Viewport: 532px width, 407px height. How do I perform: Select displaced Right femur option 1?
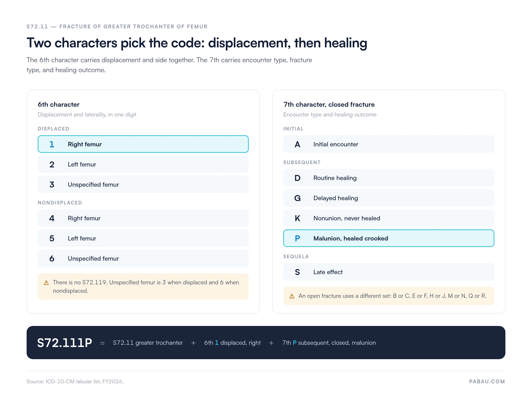[x=143, y=144]
